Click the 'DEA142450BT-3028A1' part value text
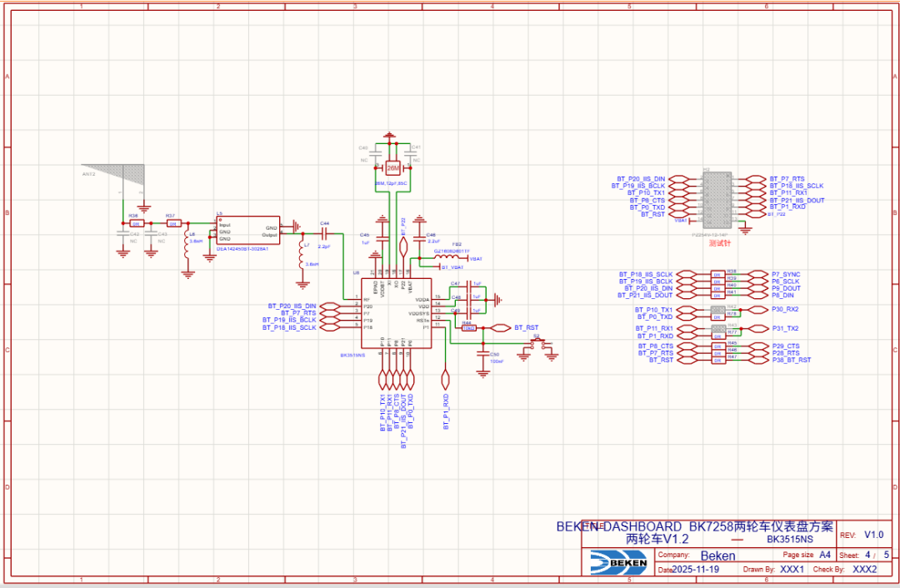 coord(242,249)
